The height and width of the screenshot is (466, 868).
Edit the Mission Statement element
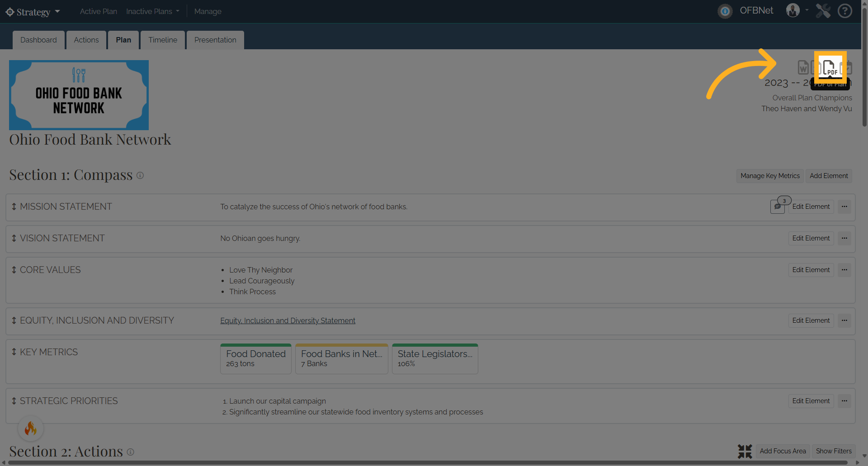coord(811,207)
